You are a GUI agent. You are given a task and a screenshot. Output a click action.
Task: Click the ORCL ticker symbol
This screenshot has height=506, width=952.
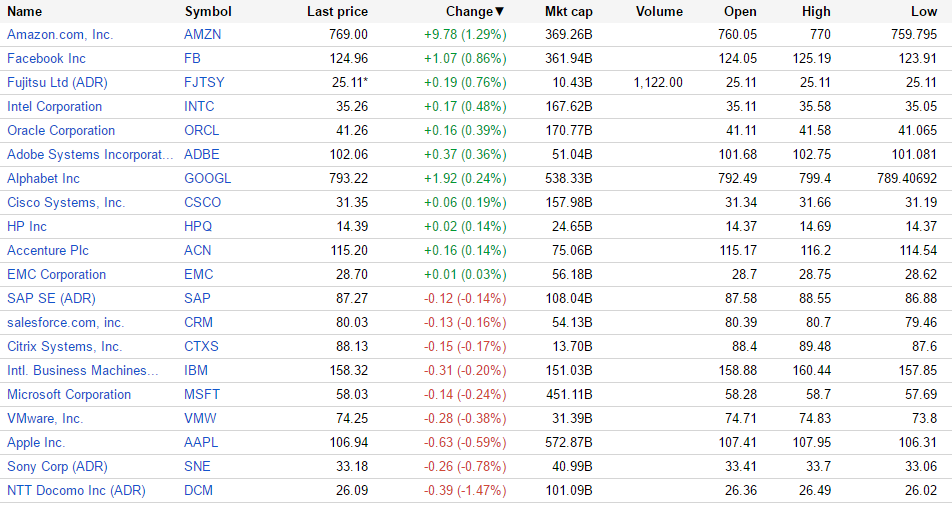201,130
